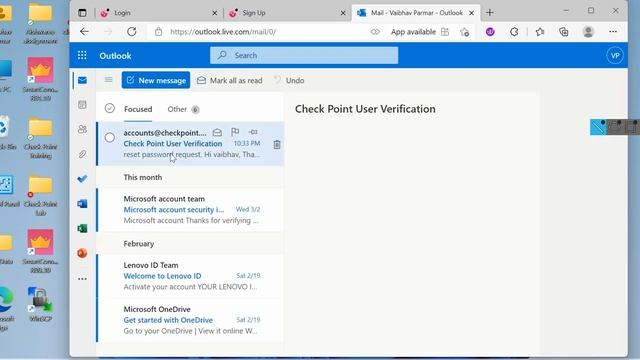This screenshot has height=360, width=640.
Task: Open browser settings and more menu
Action: 613,31
